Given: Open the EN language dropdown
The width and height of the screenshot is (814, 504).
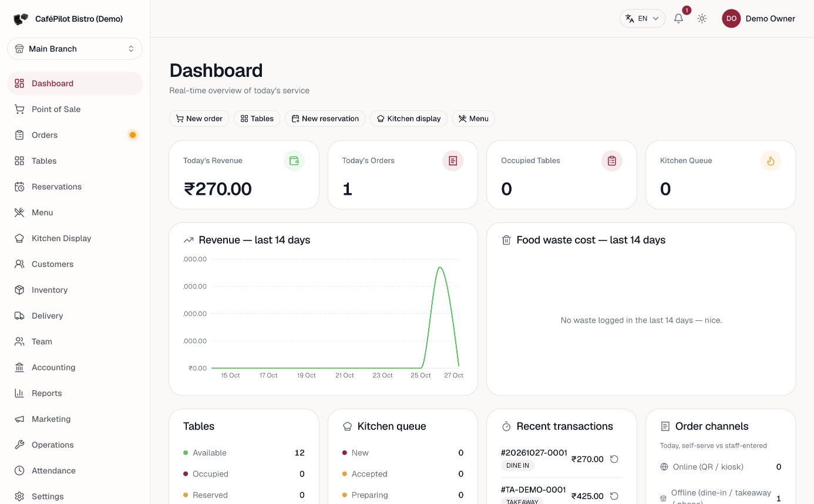Looking at the screenshot, I should point(643,18).
